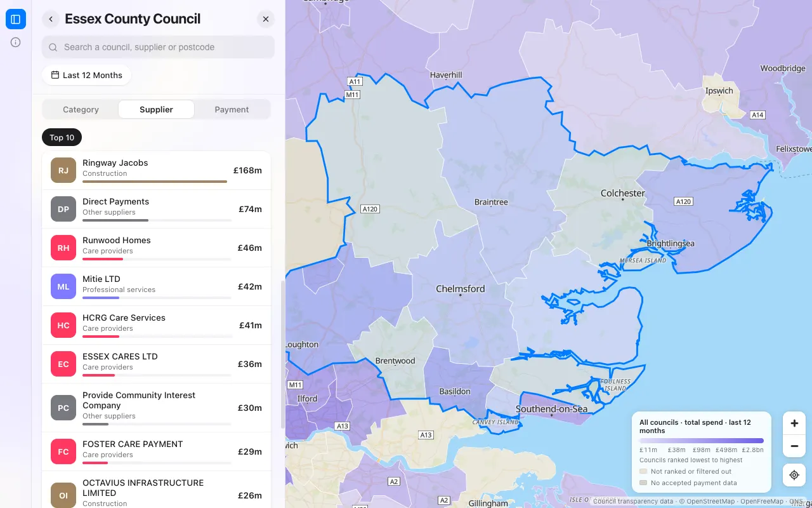Click the Basildon area on map

(455, 391)
